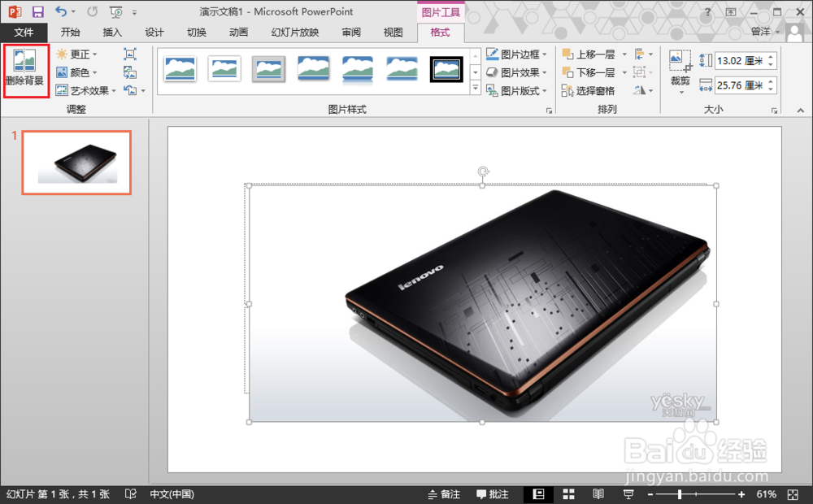Toggle the 备注 notes pane
The height and width of the screenshot is (504, 813).
click(x=444, y=494)
